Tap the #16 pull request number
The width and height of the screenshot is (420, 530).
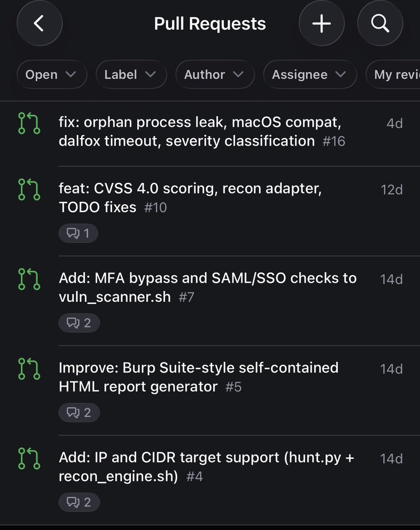point(334,141)
